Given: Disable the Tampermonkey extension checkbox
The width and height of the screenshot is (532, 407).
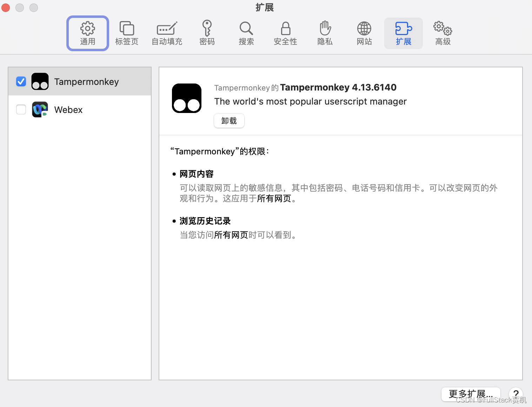Looking at the screenshot, I should point(21,81).
